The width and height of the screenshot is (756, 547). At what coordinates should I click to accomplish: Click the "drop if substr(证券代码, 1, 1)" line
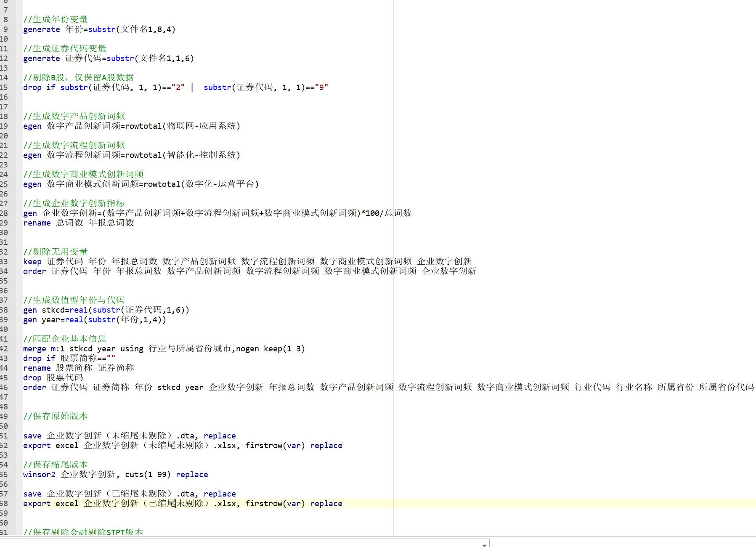(176, 87)
